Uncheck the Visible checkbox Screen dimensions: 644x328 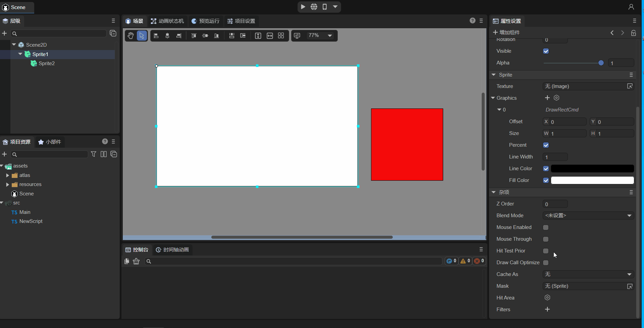pyautogui.click(x=546, y=51)
